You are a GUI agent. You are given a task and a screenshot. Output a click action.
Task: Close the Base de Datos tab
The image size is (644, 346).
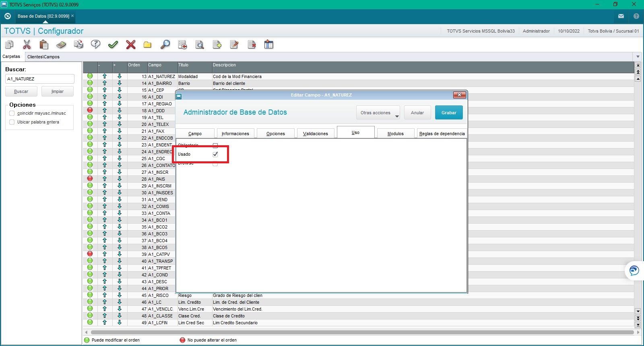point(72,16)
